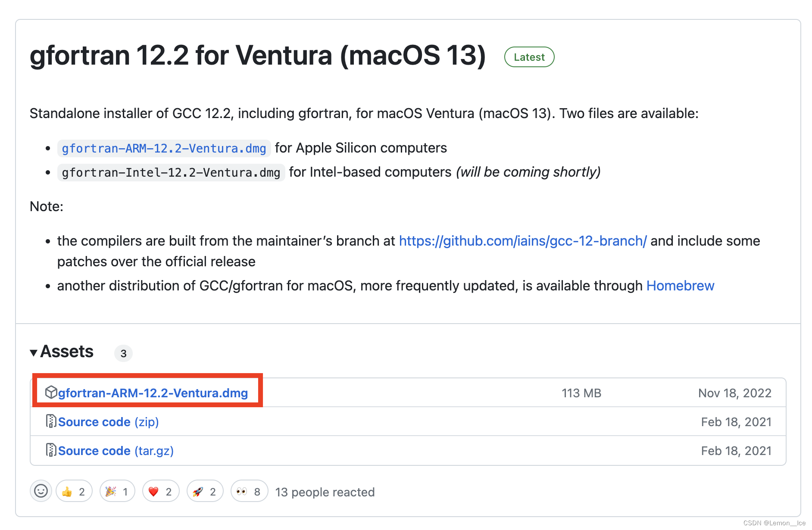
Task: Click the Latest release badge
Action: pos(529,56)
